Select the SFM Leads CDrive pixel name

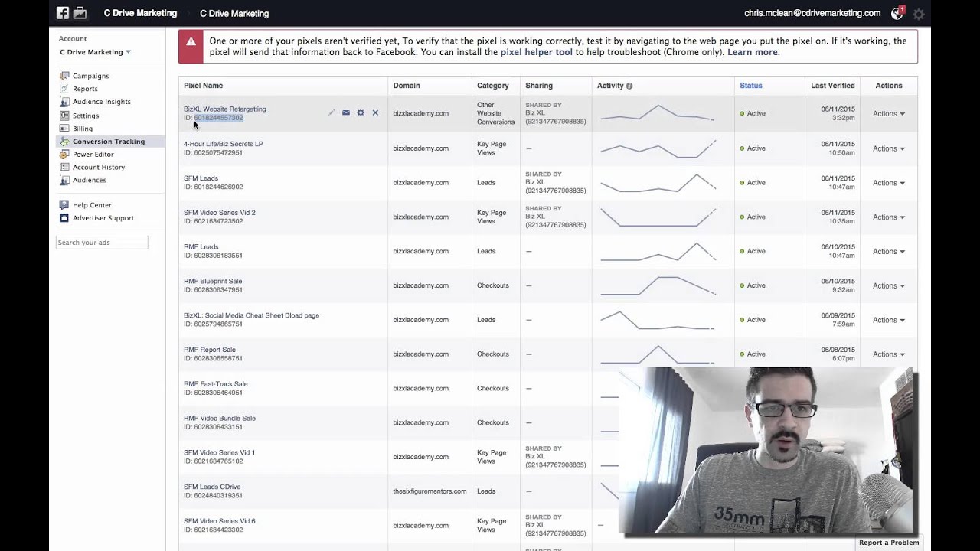[212, 487]
